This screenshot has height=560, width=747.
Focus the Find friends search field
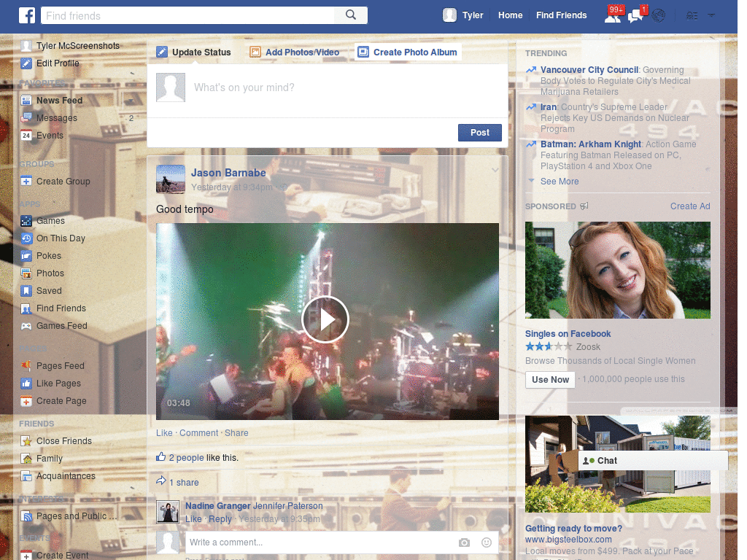coord(187,15)
